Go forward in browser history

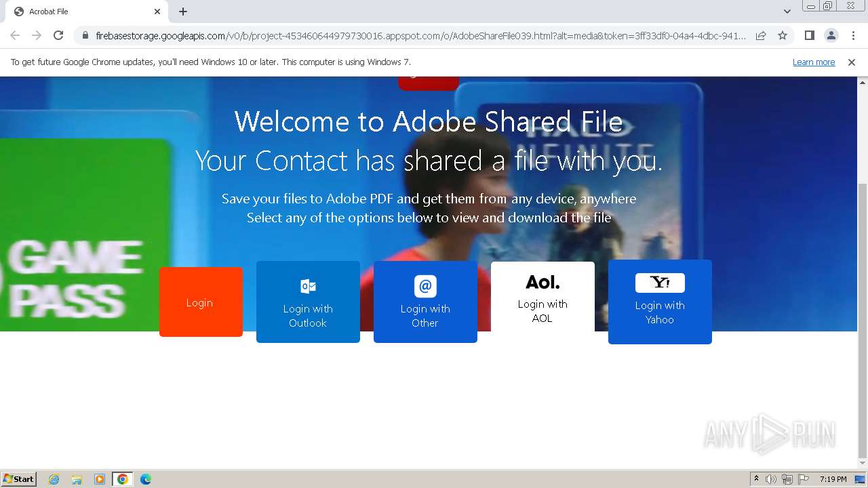pyautogui.click(x=37, y=35)
